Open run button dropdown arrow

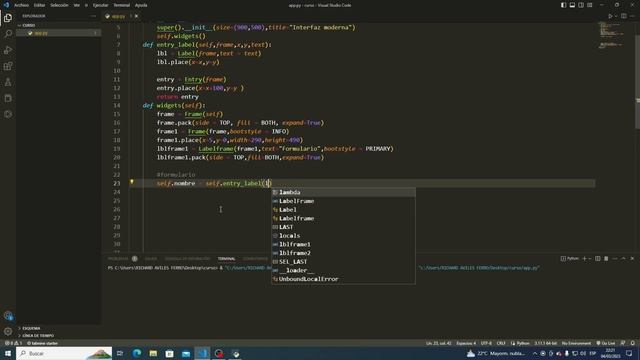coord(616,16)
